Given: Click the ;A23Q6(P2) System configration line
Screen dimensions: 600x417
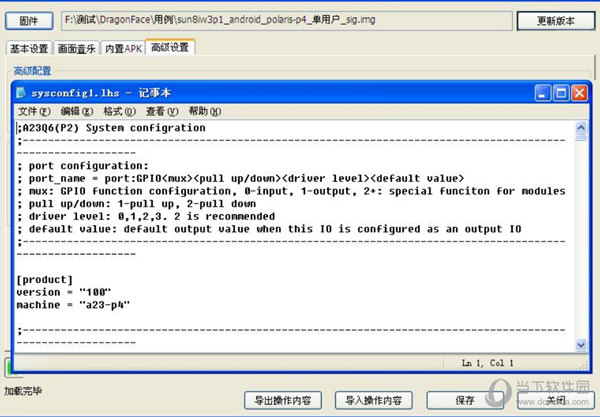Looking at the screenshot, I should click(x=111, y=128).
